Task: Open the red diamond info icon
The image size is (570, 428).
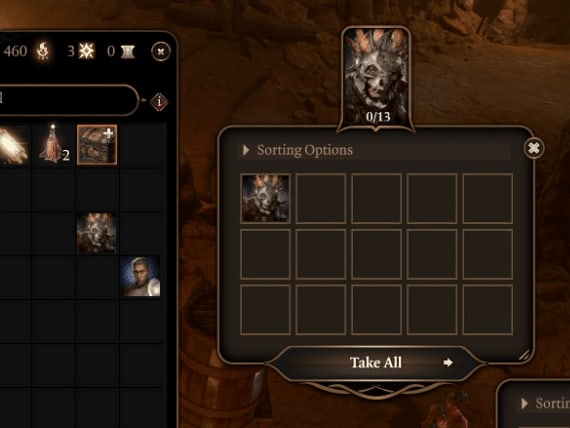Action: click(x=159, y=102)
